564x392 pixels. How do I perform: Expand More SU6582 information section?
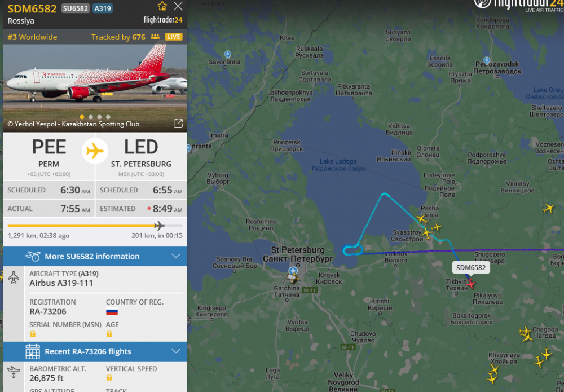[x=95, y=257]
